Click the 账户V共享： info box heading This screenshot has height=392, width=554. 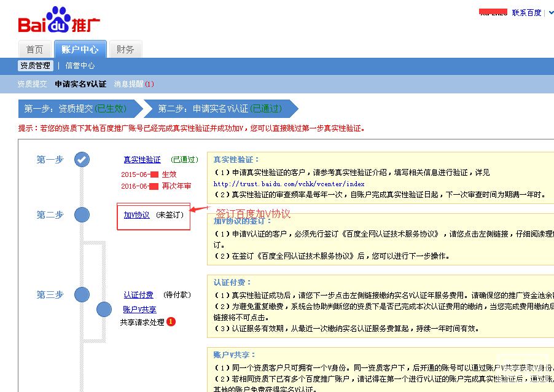pos(234,355)
